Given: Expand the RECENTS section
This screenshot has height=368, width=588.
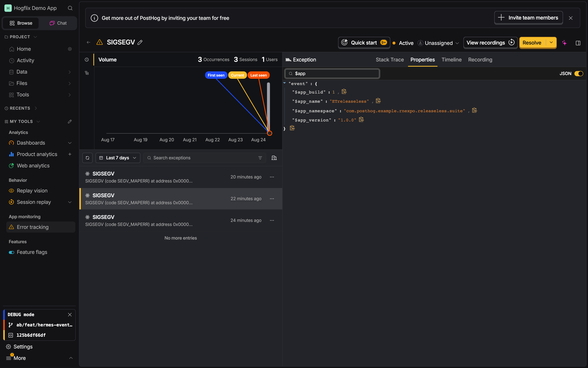Looking at the screenshot, I should 36,108.
